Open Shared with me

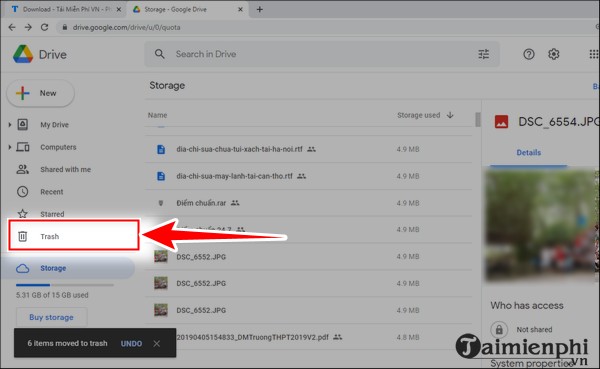coord(65,170)
